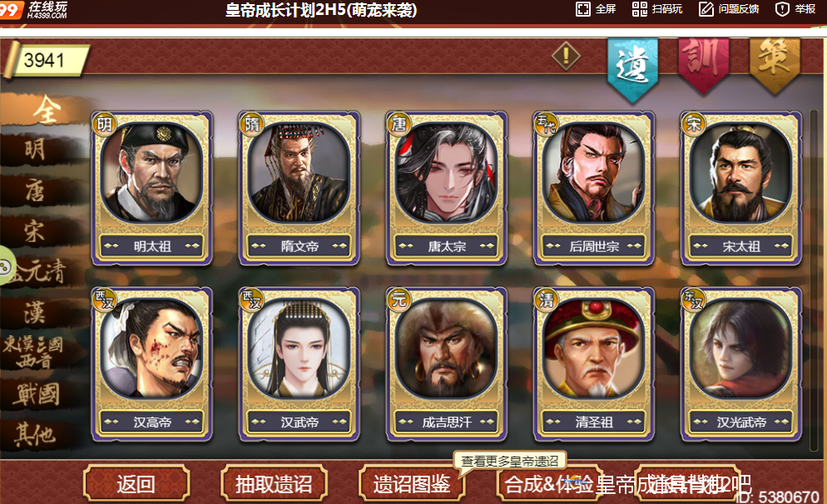Open the red 训 banner icon

(x=703, y=65)
